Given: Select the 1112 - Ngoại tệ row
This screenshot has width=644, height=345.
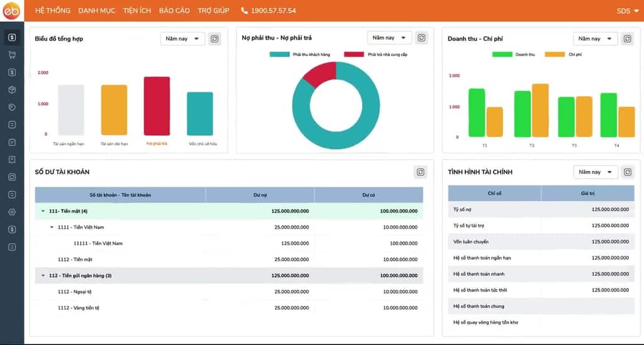Looking at the screenshot, I should click(x=229, y=292).
